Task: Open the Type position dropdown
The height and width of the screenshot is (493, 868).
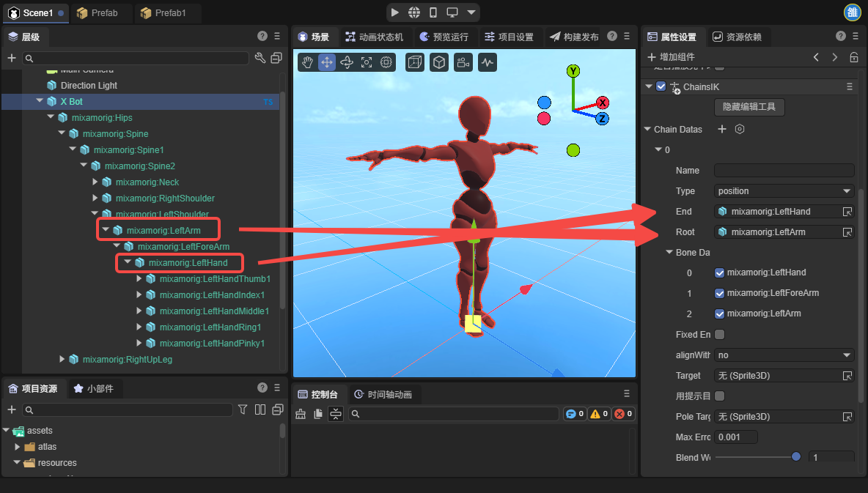Action: coord(784,190)
